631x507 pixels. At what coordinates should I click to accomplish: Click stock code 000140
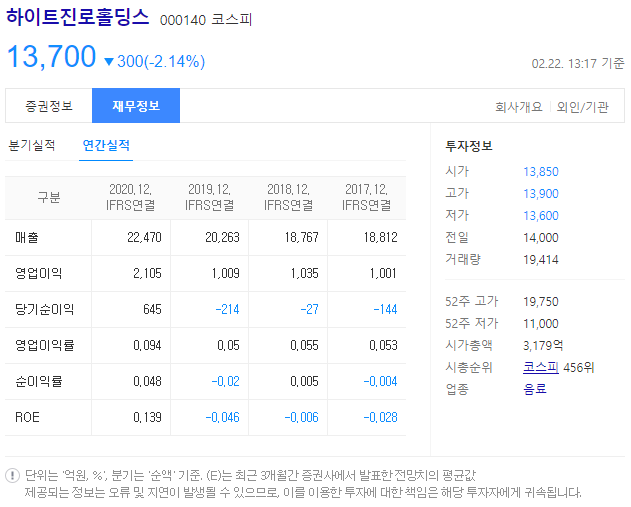tap(183, 20)
